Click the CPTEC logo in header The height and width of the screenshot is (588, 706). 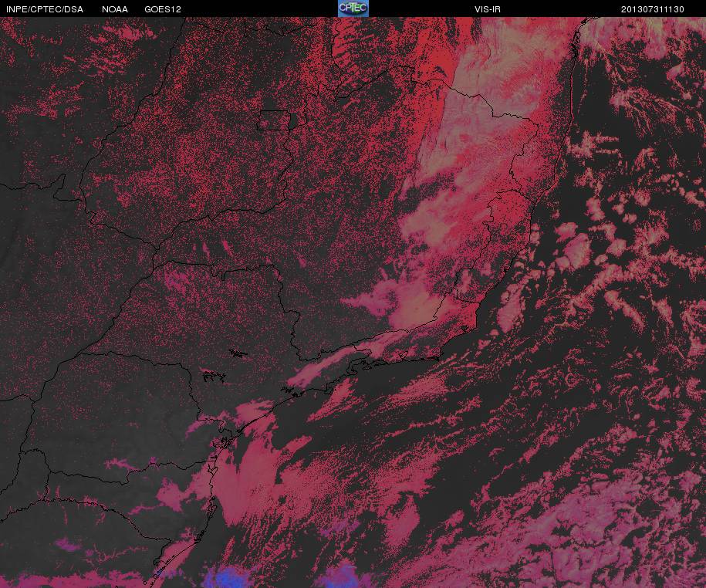click(x=353, y=8)
